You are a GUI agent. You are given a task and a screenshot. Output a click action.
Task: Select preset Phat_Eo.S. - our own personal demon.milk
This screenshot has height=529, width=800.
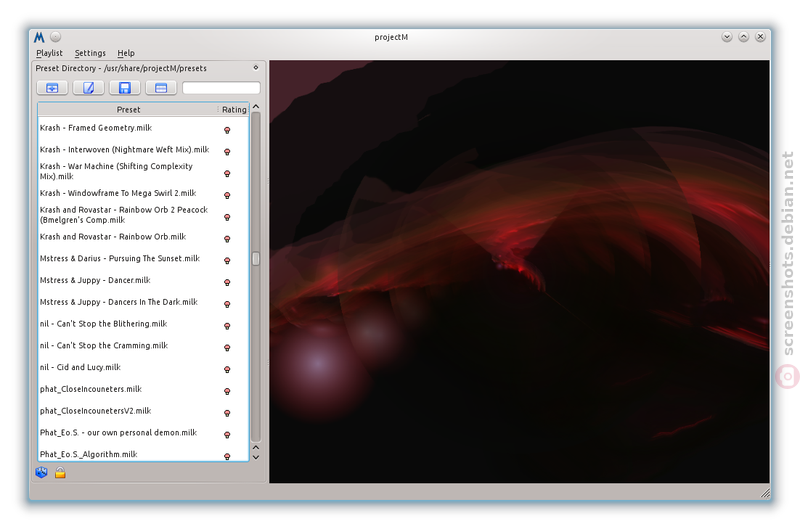pyautogui.click(x=118, y=433)
